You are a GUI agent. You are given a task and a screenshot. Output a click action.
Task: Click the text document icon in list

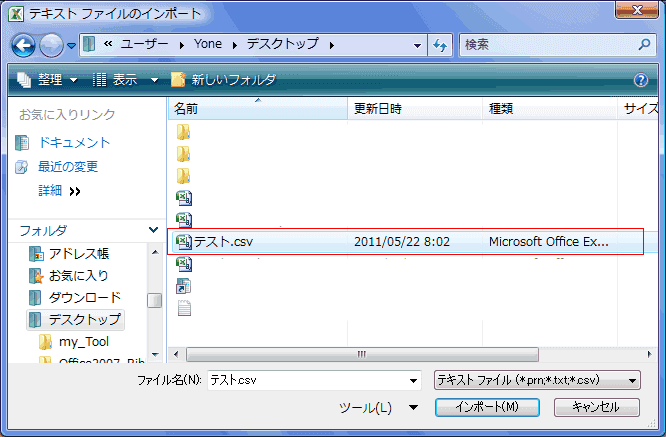pyautogui.click(x=184, y=308)
